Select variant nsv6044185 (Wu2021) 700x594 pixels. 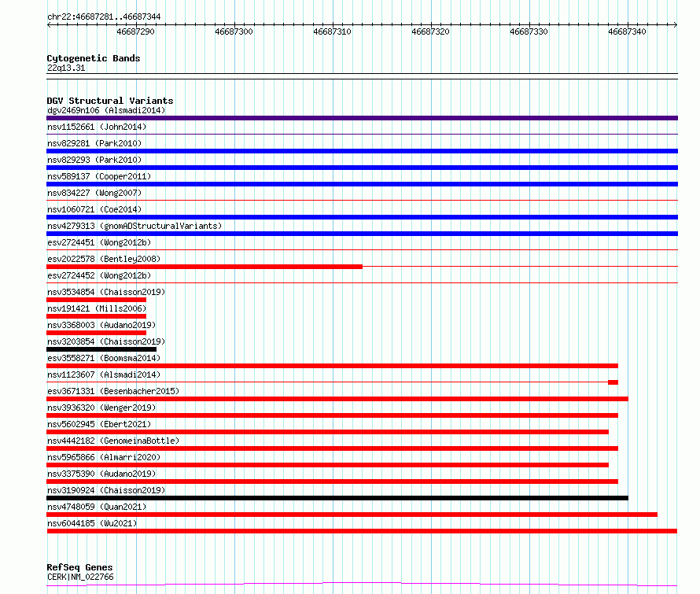pyautogui.click(x=92, y=523)
